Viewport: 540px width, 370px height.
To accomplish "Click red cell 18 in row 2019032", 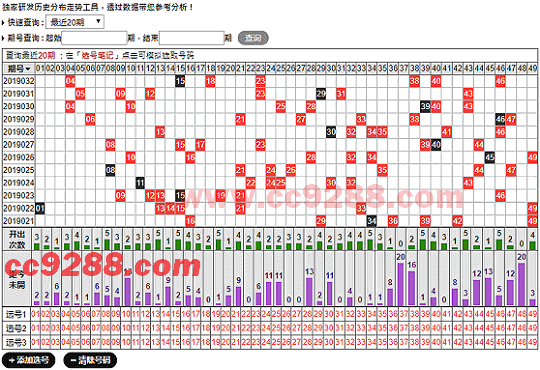I will [x=210, y=81].
